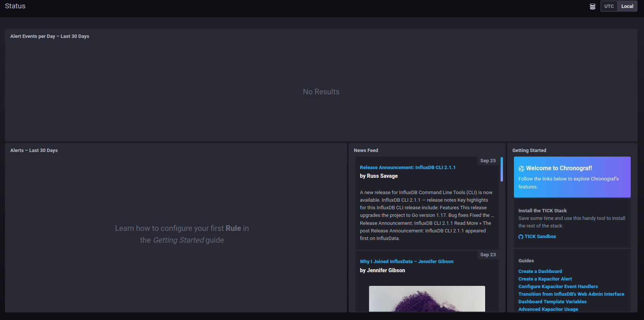Click the Welcome to Chronograf! banner
This screenshot has height=320, width=644.
click(572, 177)
